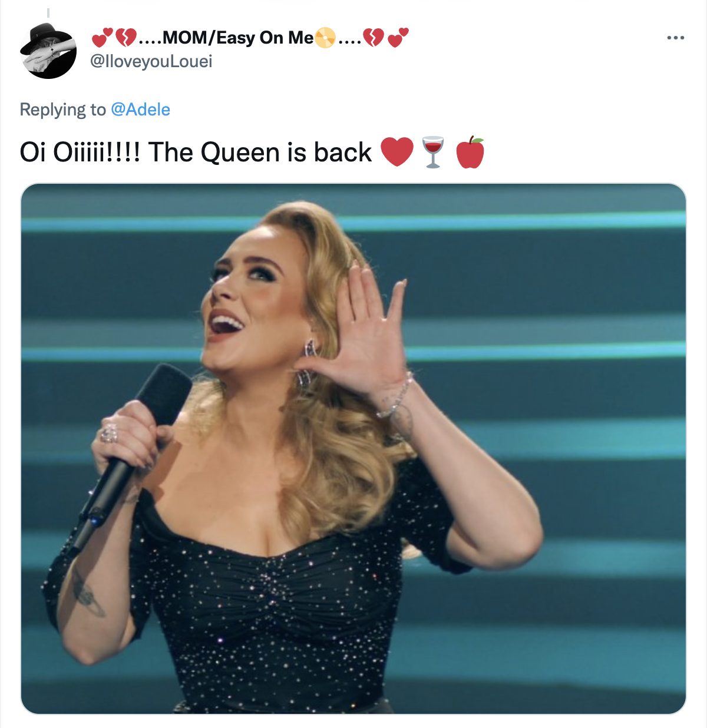707x728 pixels.
Task: Open the attached concert photo
Action: pos(353,449)
